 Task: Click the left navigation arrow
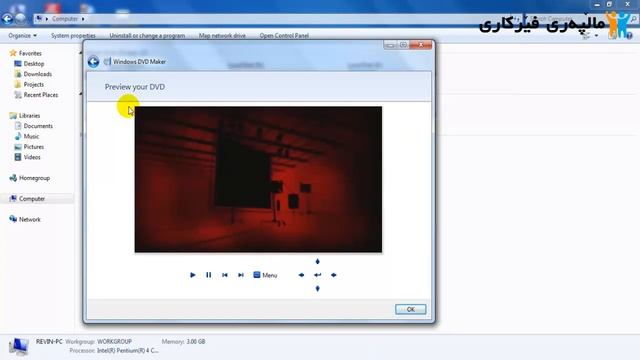(x=301, y=275)
